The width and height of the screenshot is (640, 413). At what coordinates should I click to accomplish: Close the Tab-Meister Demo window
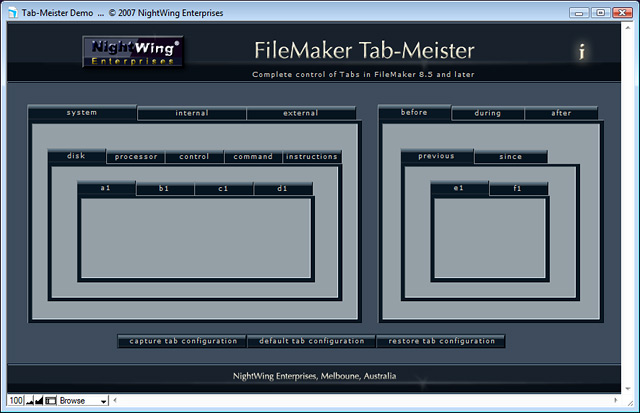click(622, 13)
